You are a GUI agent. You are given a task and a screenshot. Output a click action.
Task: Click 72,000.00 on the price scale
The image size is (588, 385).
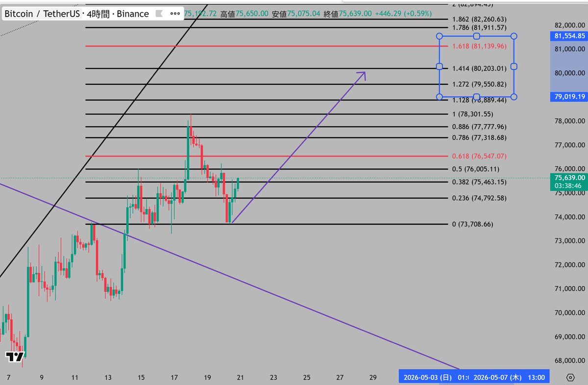pos(569,265)
